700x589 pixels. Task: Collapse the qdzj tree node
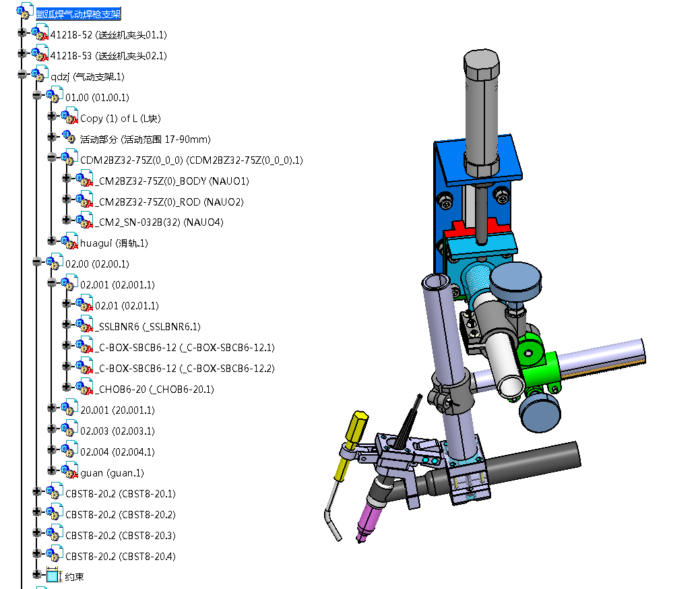(x=22, y=74)
